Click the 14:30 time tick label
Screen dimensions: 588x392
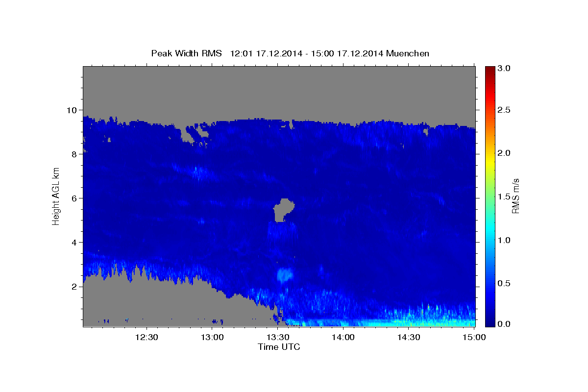(x=409, y=337)
